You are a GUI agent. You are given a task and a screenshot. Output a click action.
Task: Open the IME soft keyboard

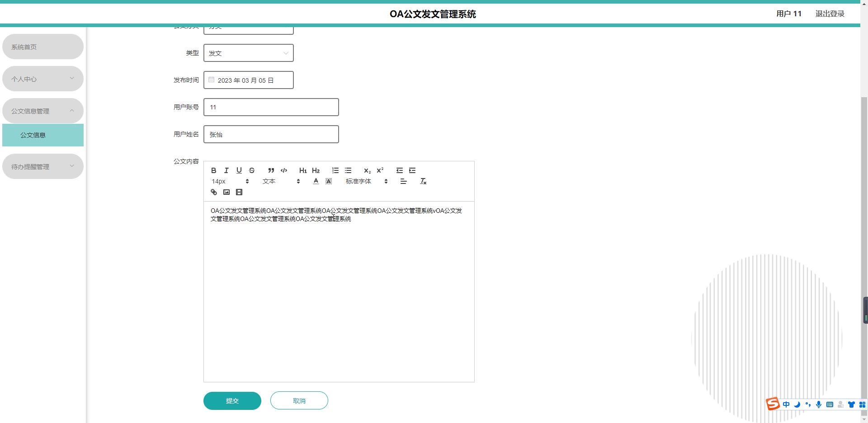click(x=830, y=404)
